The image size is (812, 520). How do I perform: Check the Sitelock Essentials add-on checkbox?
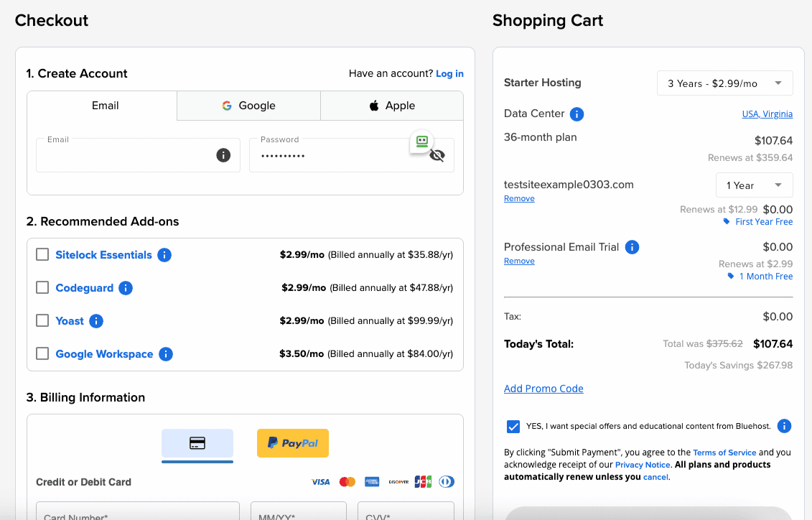tap(42, 254)
